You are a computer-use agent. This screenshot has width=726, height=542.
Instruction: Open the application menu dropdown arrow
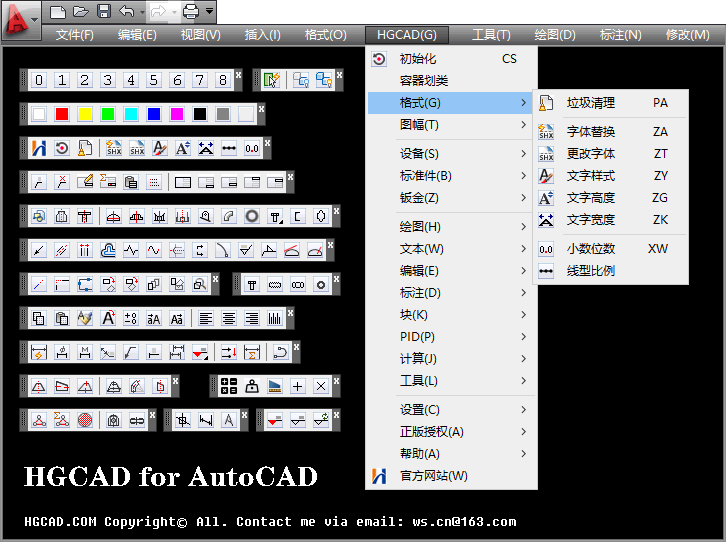pos(35,20)
